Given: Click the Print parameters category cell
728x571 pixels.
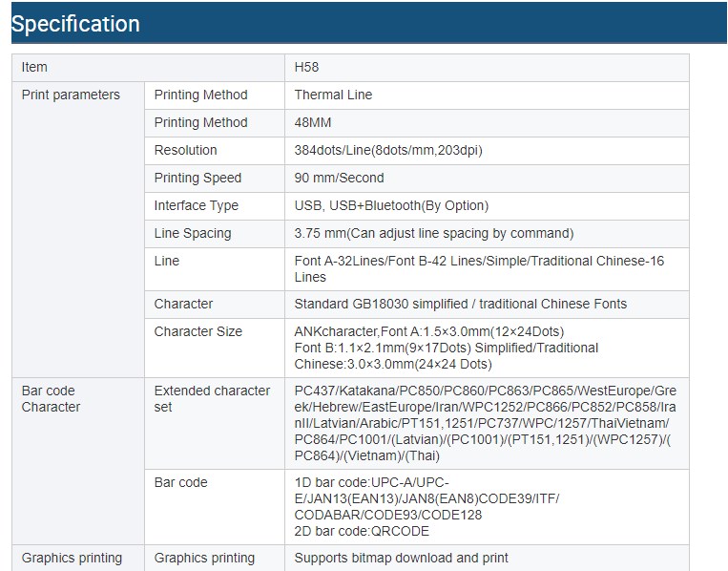Looking at the screenshot, I should (71, 95).
